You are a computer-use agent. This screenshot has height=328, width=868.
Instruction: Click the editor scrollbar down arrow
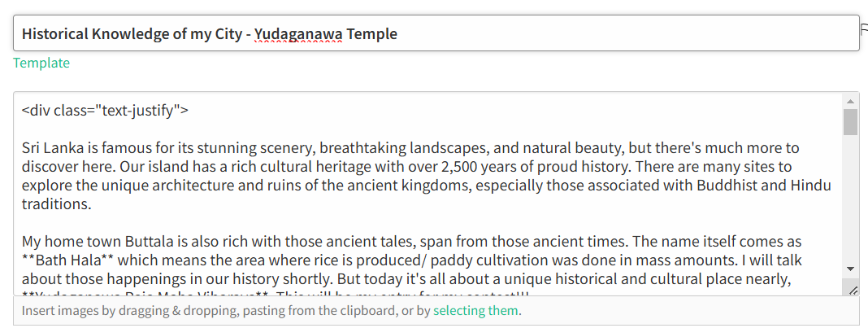point(851,269)
